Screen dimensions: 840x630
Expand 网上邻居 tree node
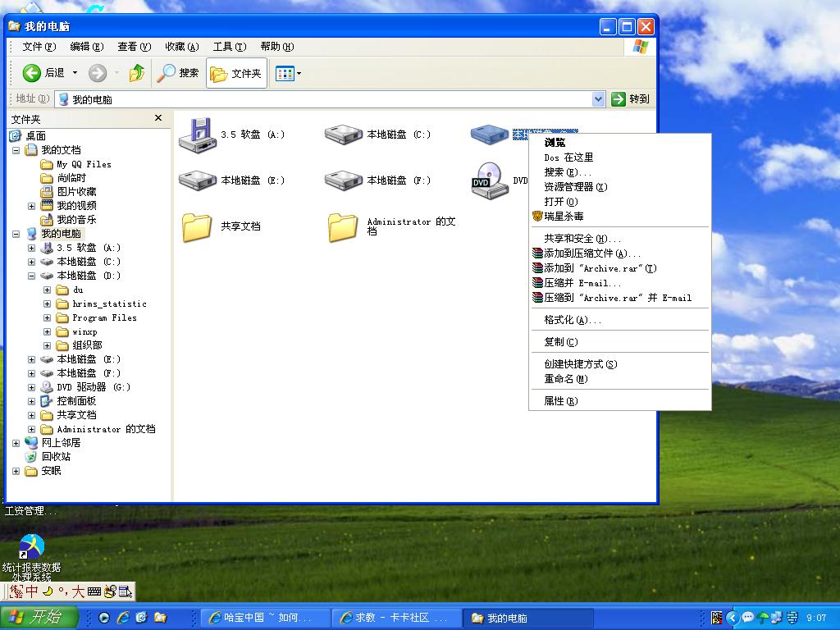point(16,442)
